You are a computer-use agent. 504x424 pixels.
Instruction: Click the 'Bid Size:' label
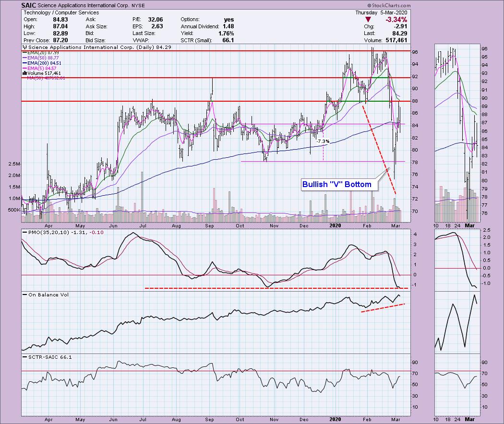point(96,40)
